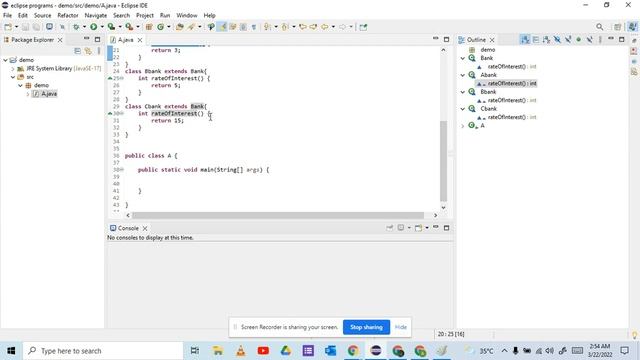
Task: Click the External Tools run icon
Action: [x=129, y=27]
